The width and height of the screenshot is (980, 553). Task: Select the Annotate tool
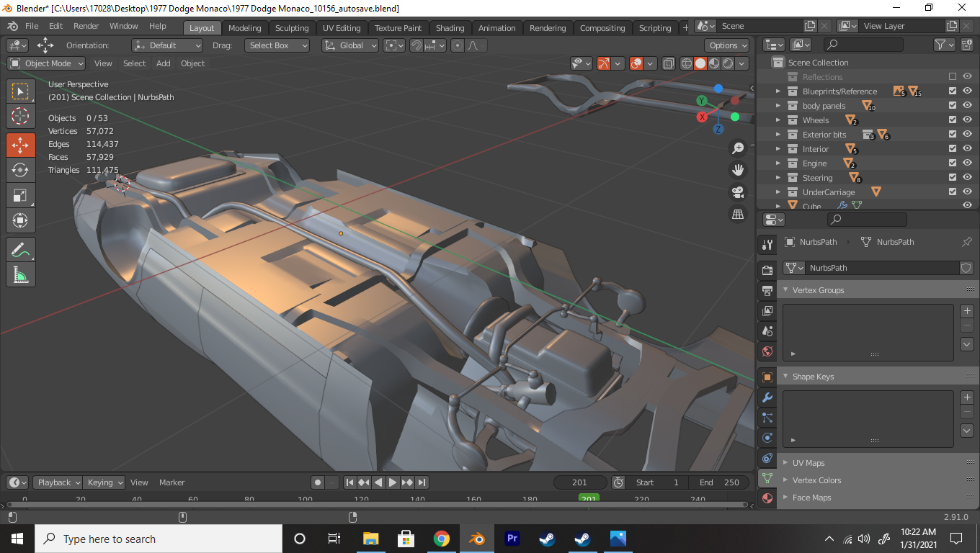[21, 250]
